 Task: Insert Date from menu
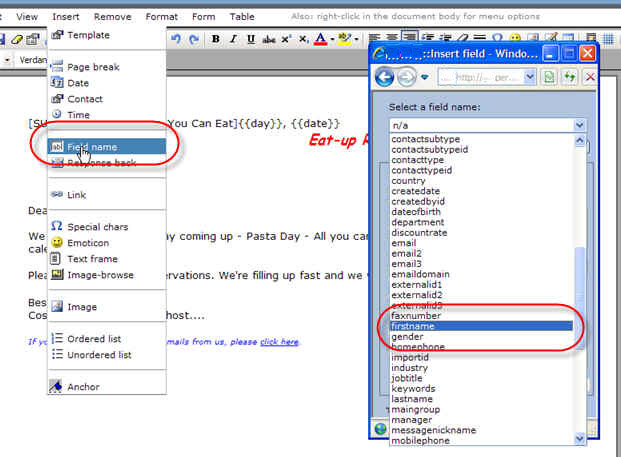(x=107, y=83)
